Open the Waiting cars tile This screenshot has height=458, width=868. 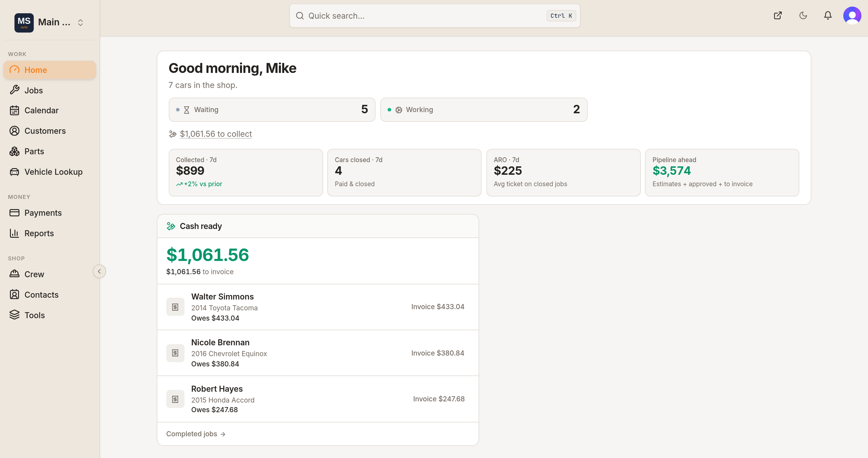tap(272, 110)
